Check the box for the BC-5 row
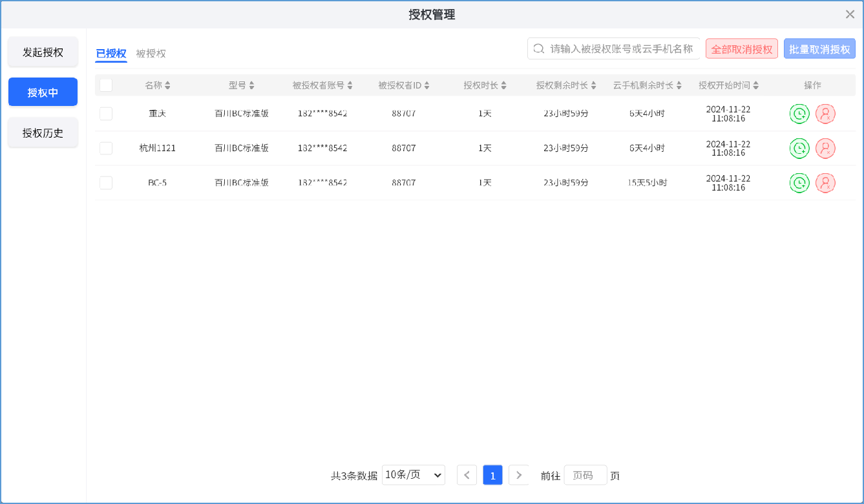This screenshot has width=864, height=504. pyautogui.click(x=106, y=183)
